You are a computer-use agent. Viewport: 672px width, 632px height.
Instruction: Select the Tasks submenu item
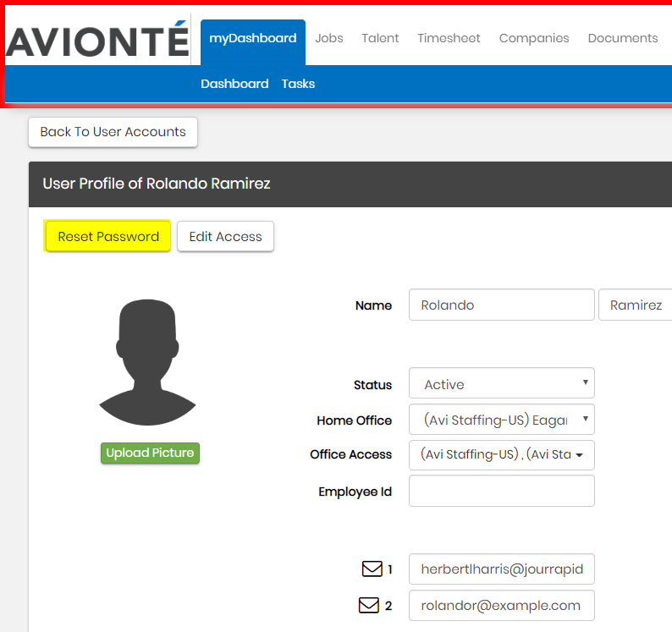point(298,84)
